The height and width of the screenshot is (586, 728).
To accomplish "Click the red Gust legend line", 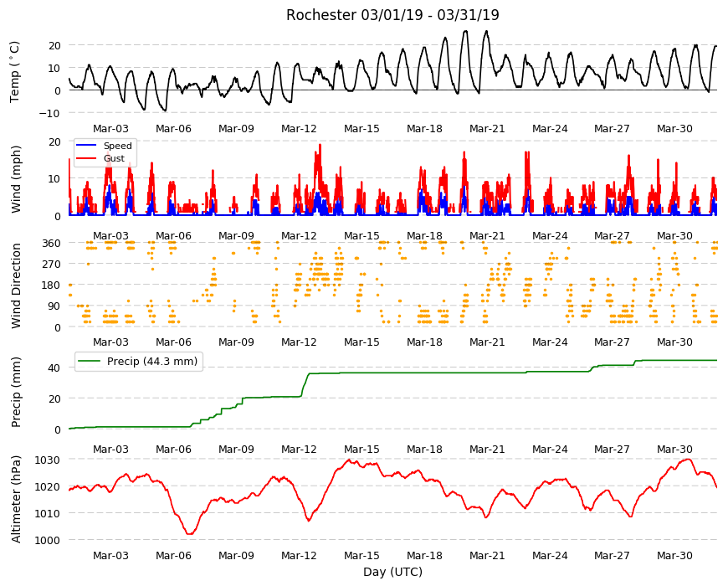I will [86, 158].
